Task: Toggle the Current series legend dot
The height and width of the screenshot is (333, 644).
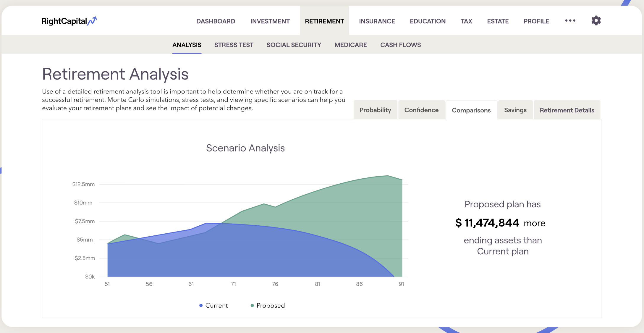Action: pyautogui.click(x=201, y=305)
